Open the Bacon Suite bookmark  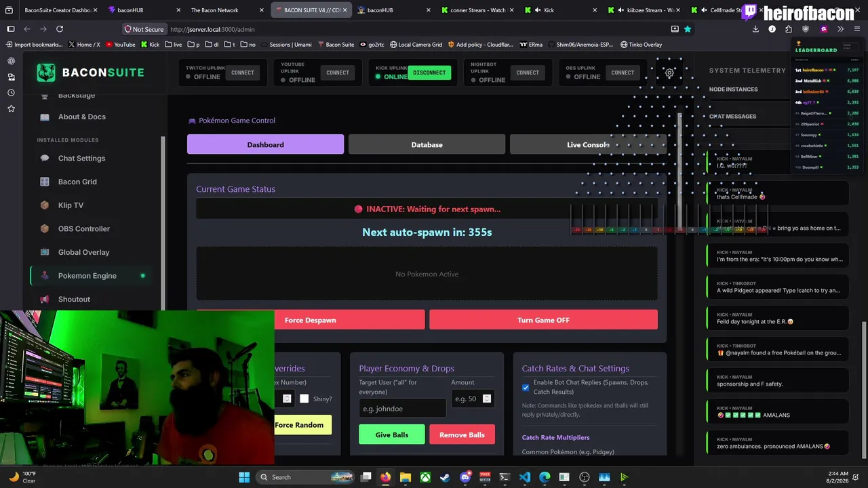pyautogui.click(x=335, y=45)
